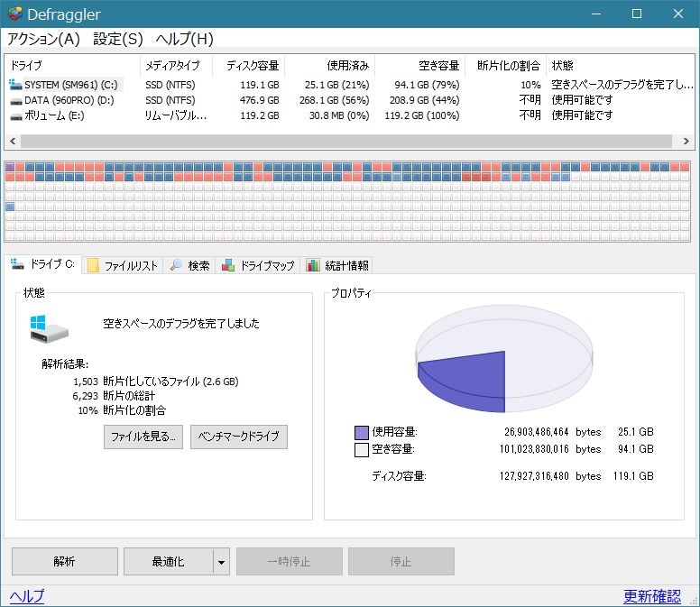Select SYSTEM (SM961) C: drive icon
Image resolution: width=700 pixels, height=607 pixels.
click(15, 85)
